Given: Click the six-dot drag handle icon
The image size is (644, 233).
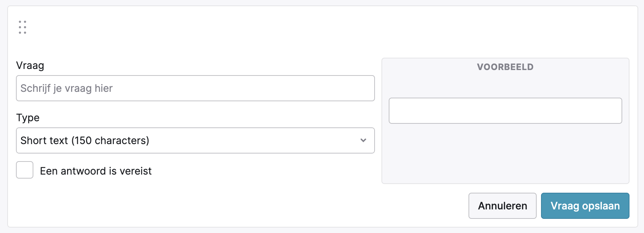Looking at the screenshot, I should pyautogui.click(x=22, y=27).
